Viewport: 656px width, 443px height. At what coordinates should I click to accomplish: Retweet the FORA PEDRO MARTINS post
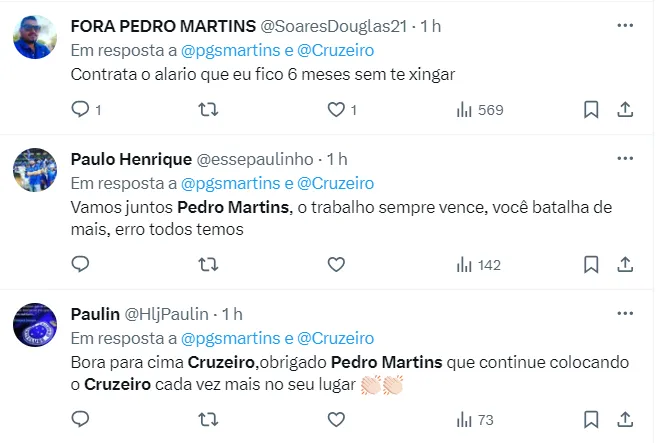(209, 109)
